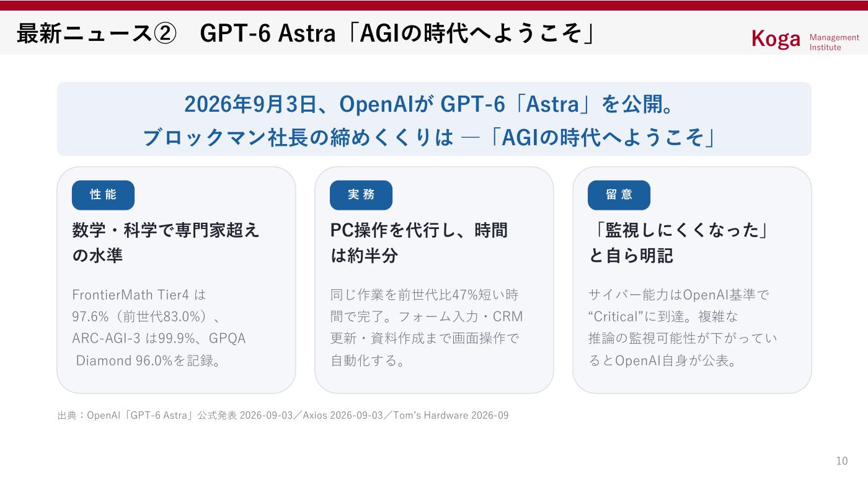Click the blue "性能" badge

(103, 195)
